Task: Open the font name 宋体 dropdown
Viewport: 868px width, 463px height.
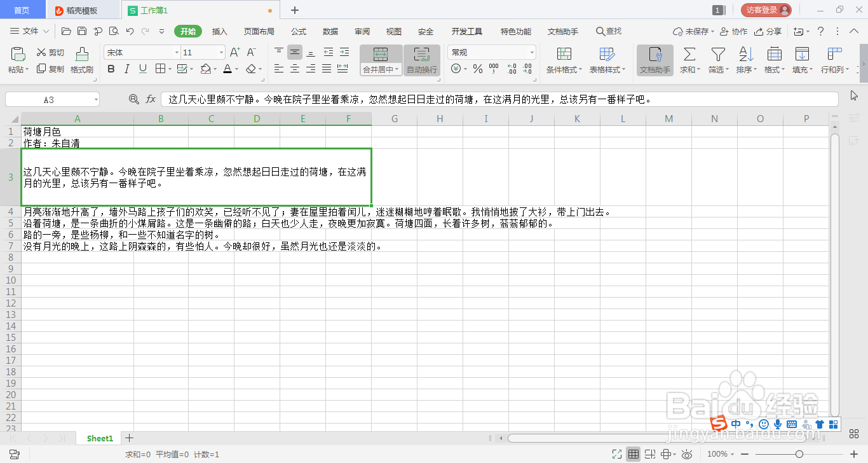Action: (x=177, y=52)
